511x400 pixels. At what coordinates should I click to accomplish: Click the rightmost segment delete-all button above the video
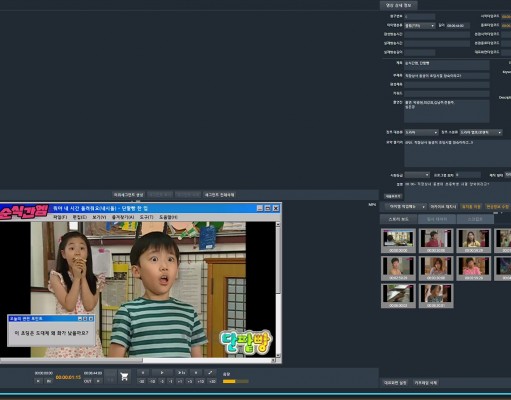tap(219, 195)
